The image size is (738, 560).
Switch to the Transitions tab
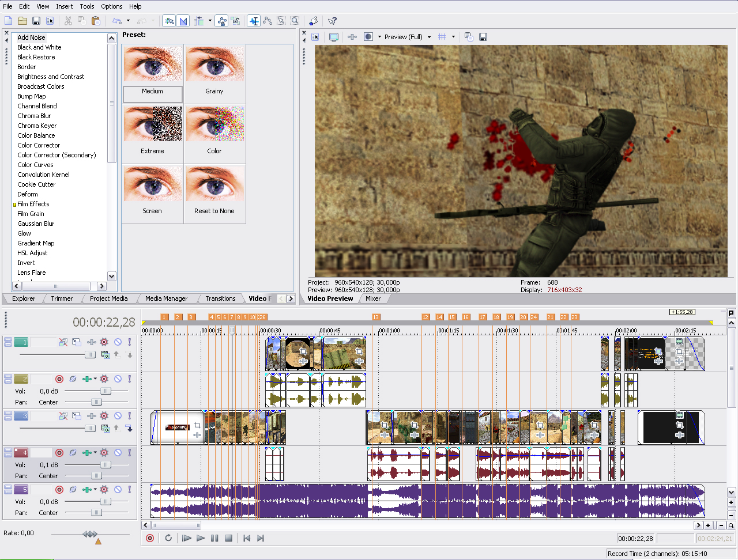coord(220,298)
